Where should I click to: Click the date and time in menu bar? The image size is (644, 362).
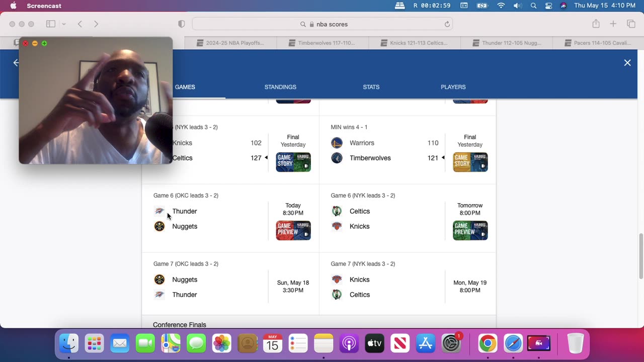pyautogui.click(x=605, y=6)
